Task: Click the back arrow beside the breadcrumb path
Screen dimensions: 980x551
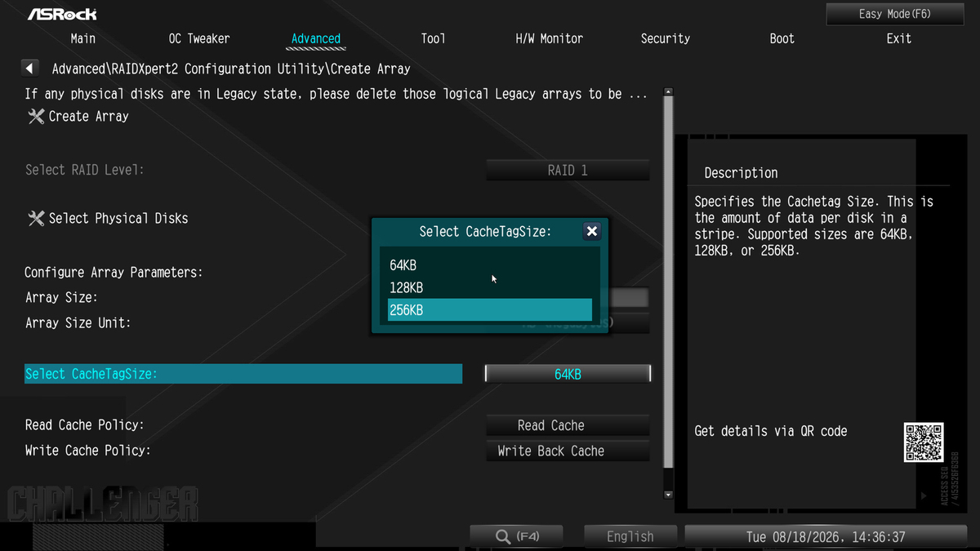Action: coord(30,69)
